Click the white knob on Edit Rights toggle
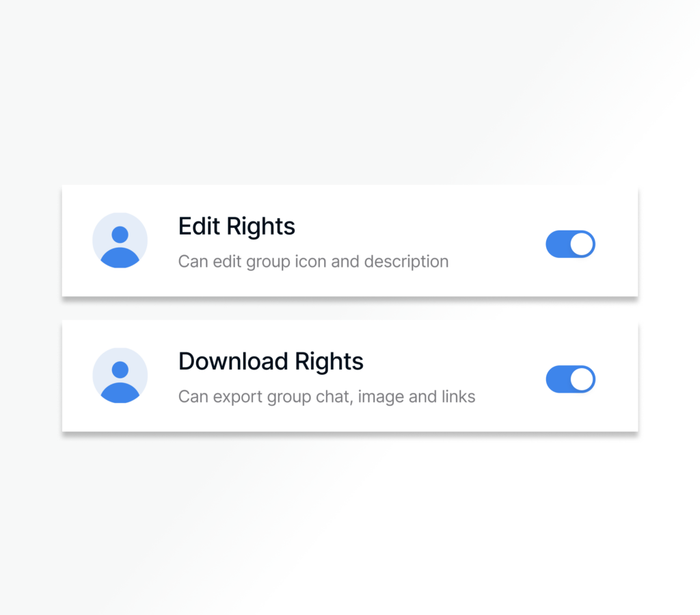The height and width of the screenshot is (615, 700). click(581, 244)
